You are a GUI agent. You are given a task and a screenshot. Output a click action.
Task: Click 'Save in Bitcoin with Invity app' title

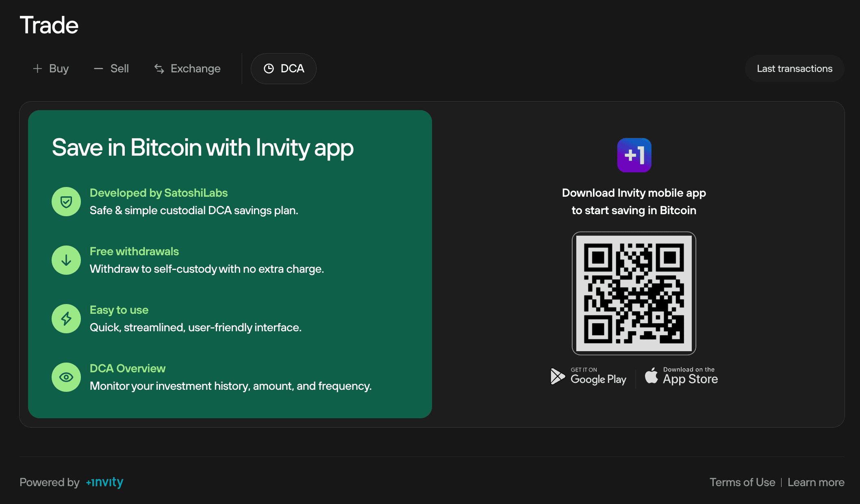(x=203, y=148)
